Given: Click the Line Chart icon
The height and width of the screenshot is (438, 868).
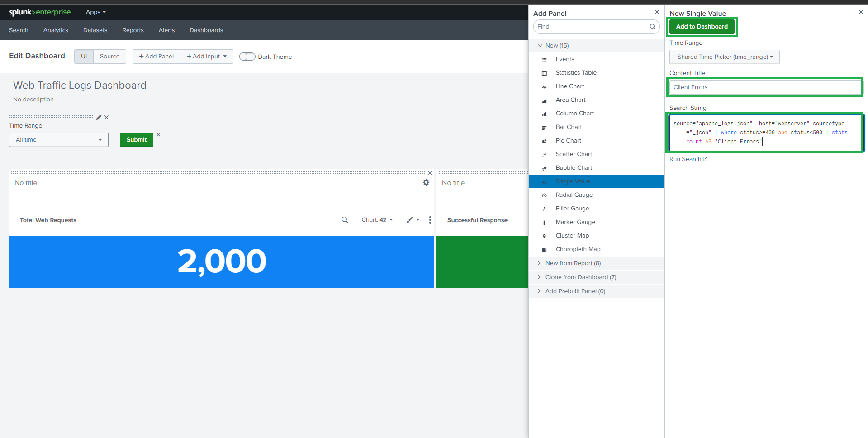Looking at the screenshot, I should [544, 86].
